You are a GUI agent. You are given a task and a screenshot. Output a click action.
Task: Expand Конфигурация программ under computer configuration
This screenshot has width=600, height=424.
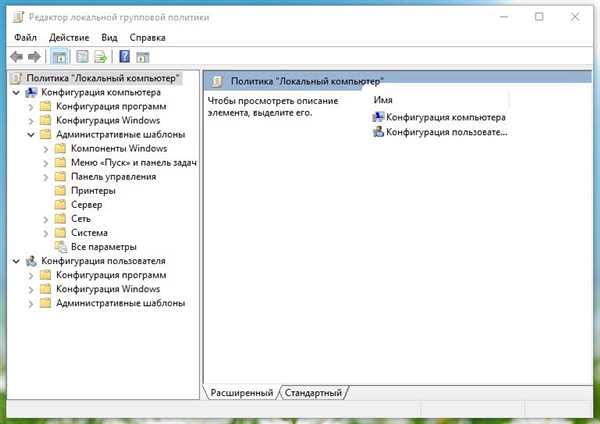coord(31,107)
